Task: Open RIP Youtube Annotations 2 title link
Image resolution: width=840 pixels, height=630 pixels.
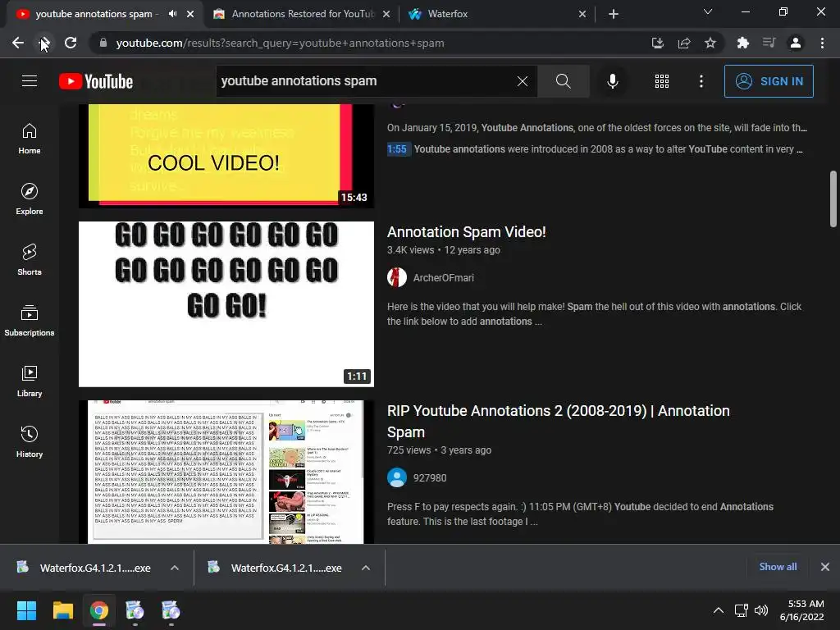Action: (x=558, y=422)
